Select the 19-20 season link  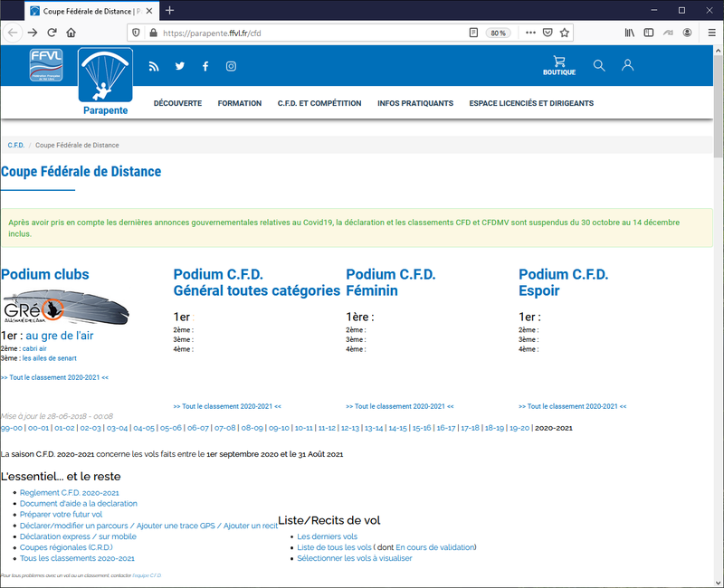[519, 428]
